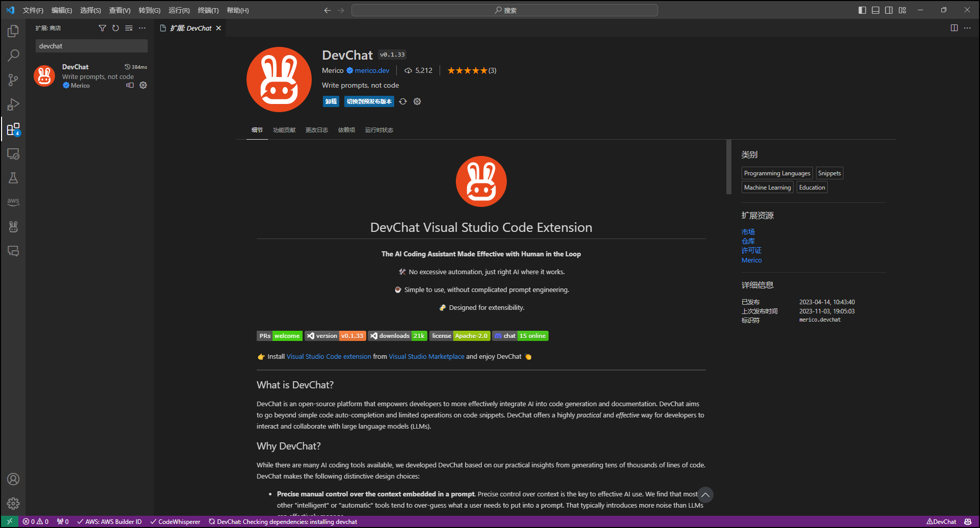Open the extension page manage gear

tap(417, 101)
